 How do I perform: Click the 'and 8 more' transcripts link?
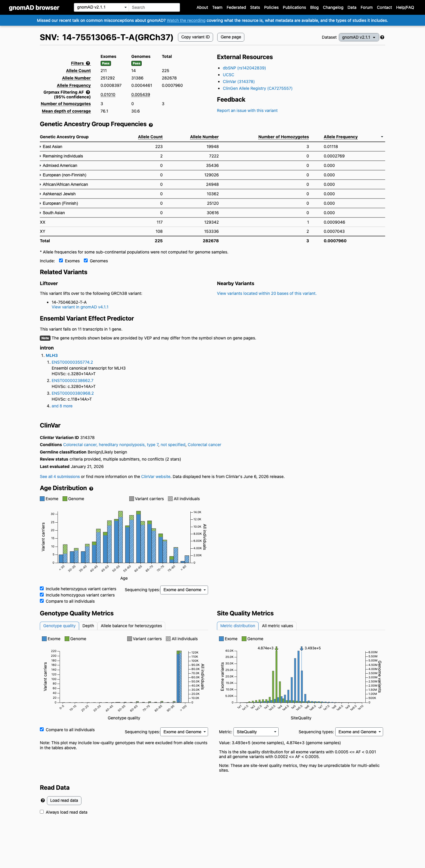coord(62,406)
